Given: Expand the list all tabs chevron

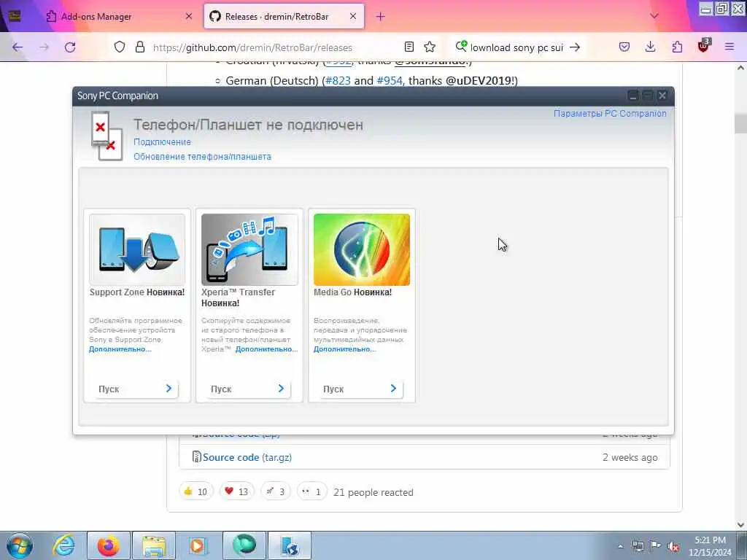Looking at the screenshot, I should click(x=654, y=16).
